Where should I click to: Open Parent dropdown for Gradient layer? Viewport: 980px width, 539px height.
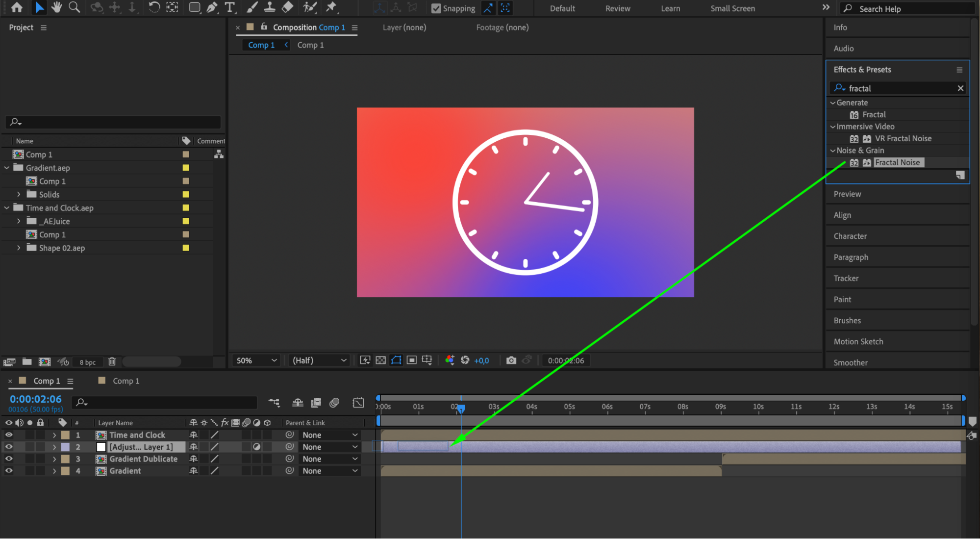(x=329, y=471)
